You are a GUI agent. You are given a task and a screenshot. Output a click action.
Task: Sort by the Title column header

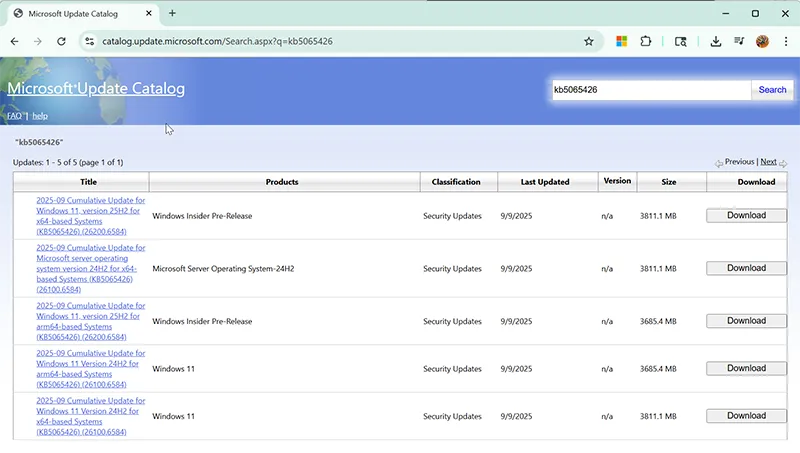tap(88, 182)
